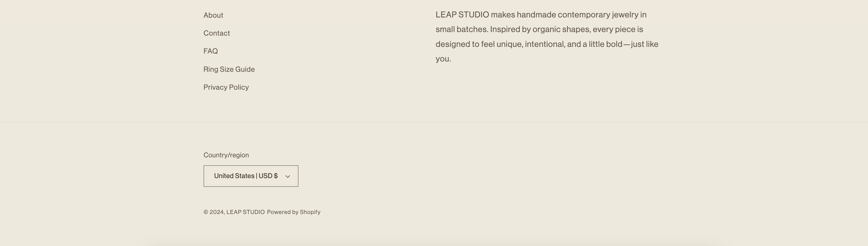Image resolution: width=868 pixels, height=246 pixels.
Task: Click the 'USD $' currency text
Action: pos(268,176)
